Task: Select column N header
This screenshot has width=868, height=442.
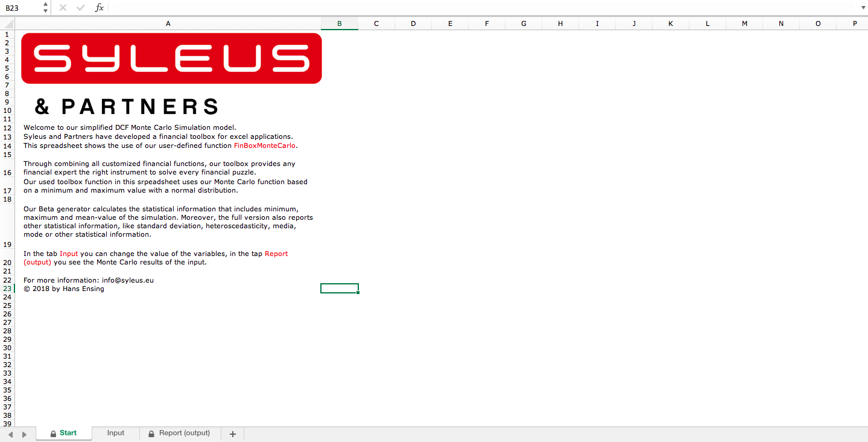Action: tap(781, 24)
